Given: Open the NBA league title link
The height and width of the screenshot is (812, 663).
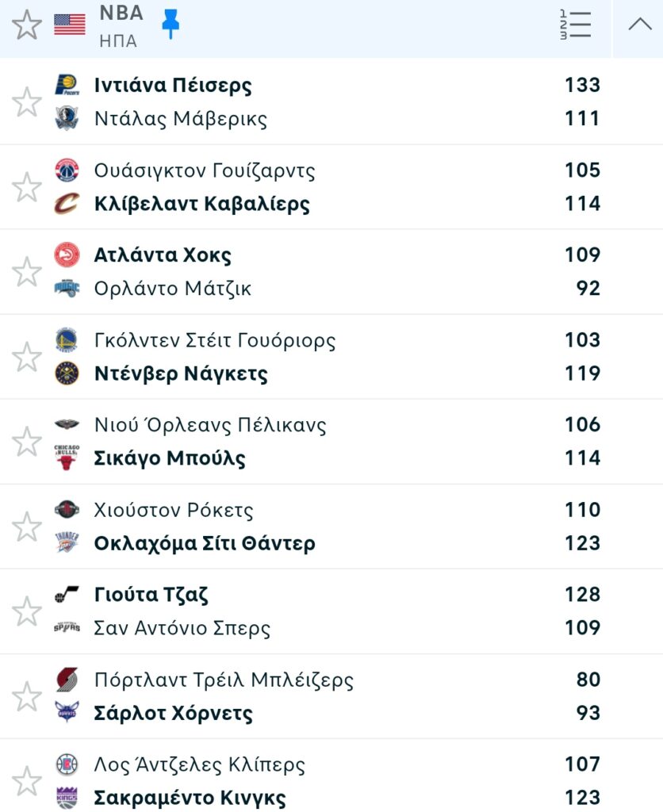Looking at the screenshot, I should pyautogui.click(x=121, y=13).
